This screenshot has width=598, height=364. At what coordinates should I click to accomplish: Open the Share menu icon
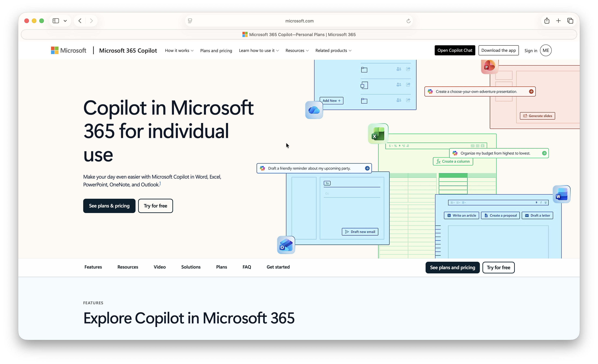pos(547,21)
